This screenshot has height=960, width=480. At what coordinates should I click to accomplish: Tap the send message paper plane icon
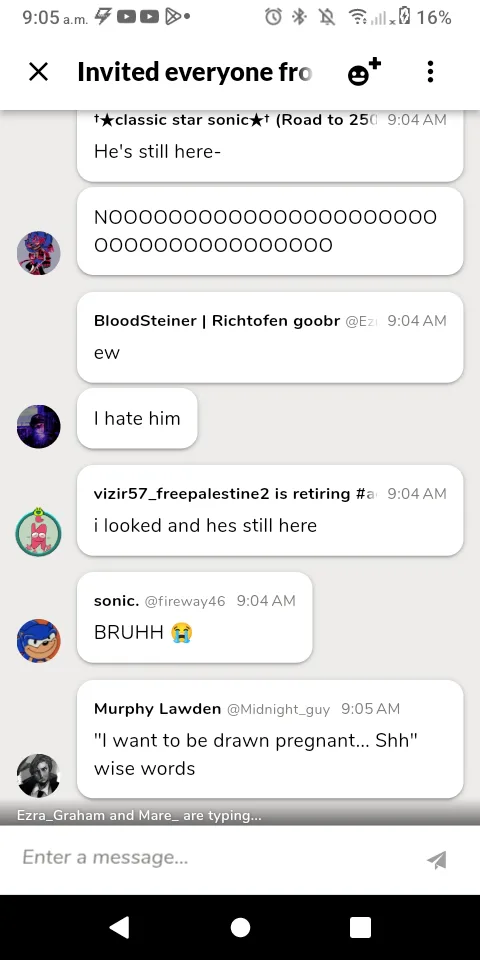tap(437, 860)
